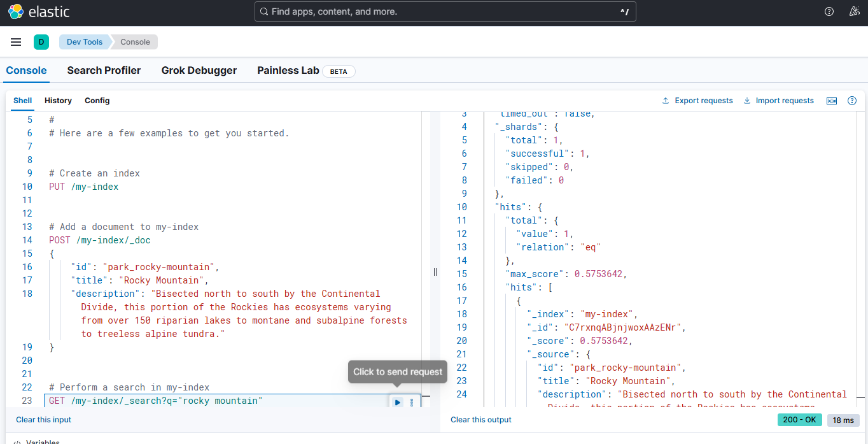Click the 18 ms response time badge
Image resolution: width=868 pixels, height=444 pixels.
click(x=843, y=420)
